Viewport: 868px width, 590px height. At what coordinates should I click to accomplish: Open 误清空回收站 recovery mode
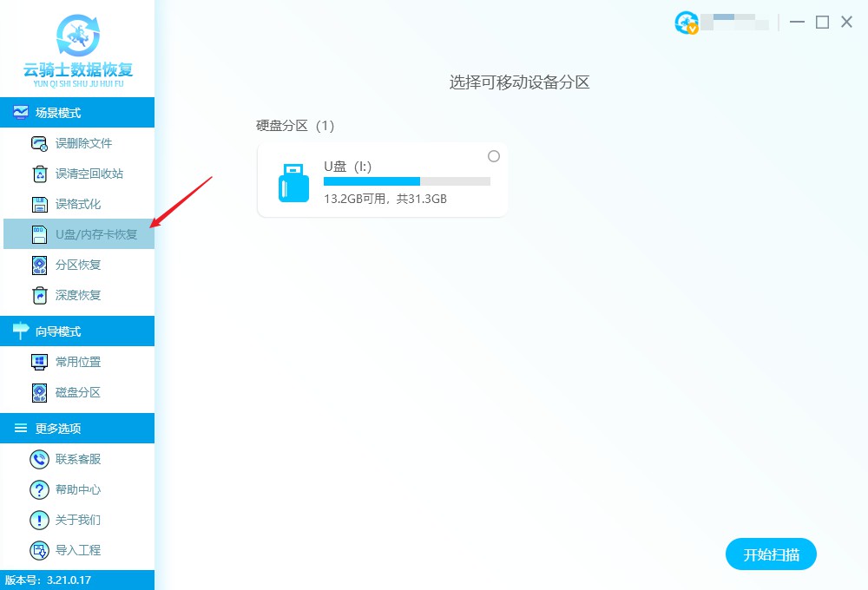(x=39, y=174)
